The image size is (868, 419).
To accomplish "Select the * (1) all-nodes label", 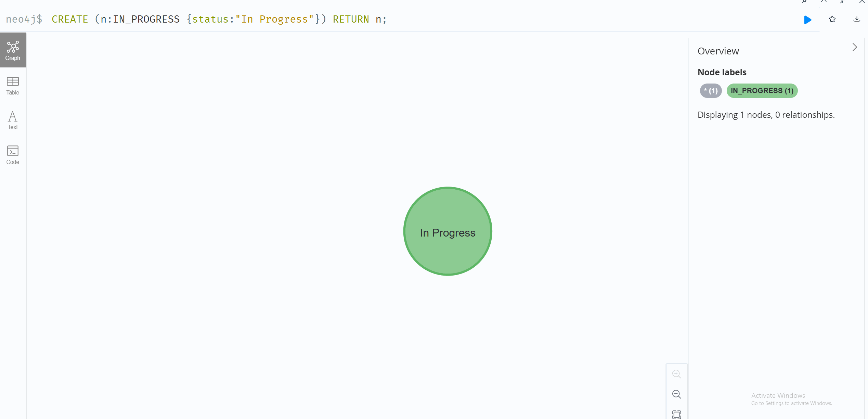I will tap(711, 91).
